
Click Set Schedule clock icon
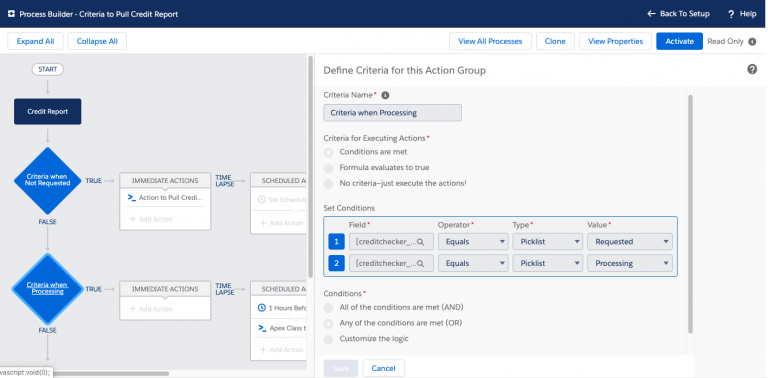coord(262,200)
